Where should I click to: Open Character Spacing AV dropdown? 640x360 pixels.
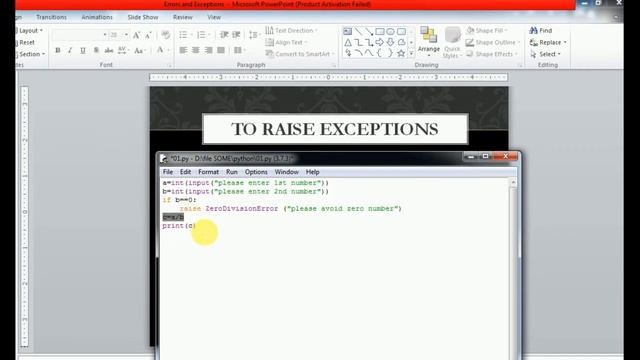(123, 50)
